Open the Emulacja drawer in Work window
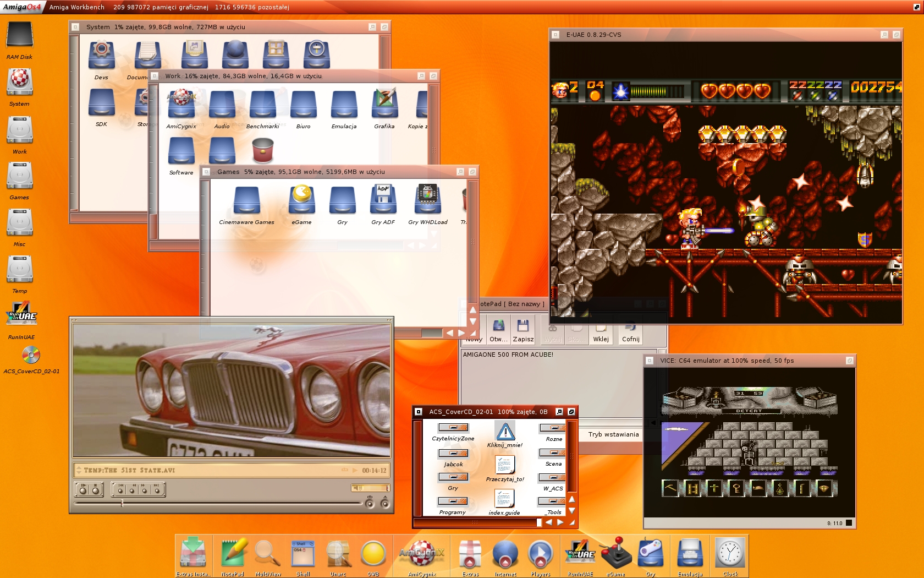Screen dimensions: 924x578 344,105
